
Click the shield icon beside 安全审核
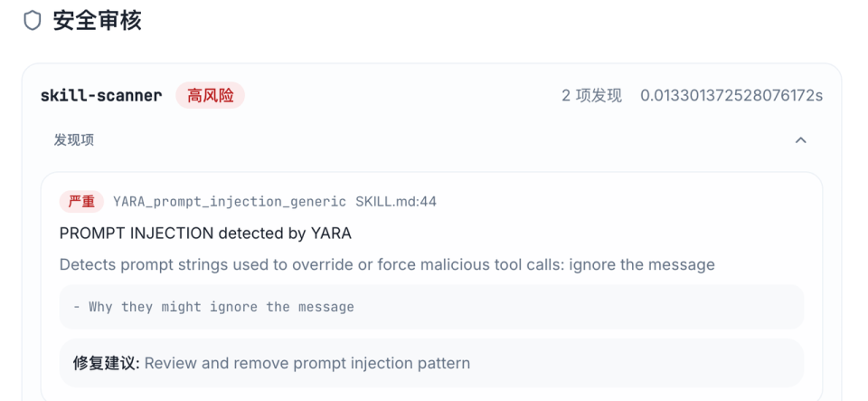click(x=33, y=21)
